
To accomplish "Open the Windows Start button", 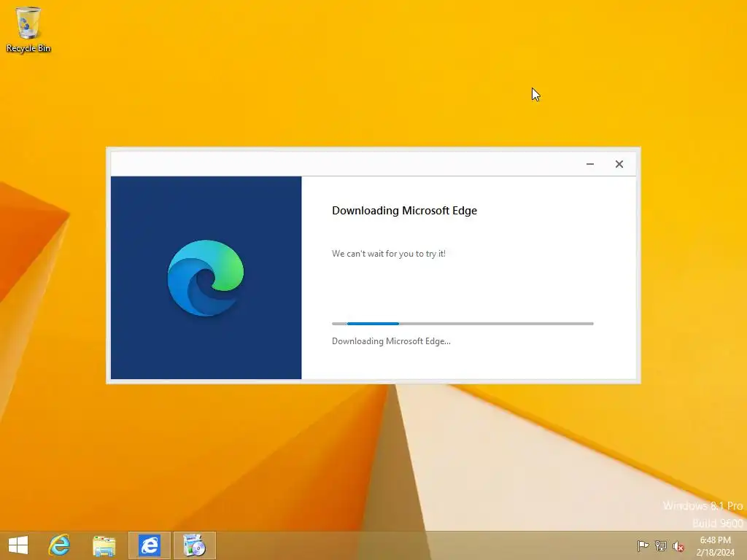I will (18, 545).
